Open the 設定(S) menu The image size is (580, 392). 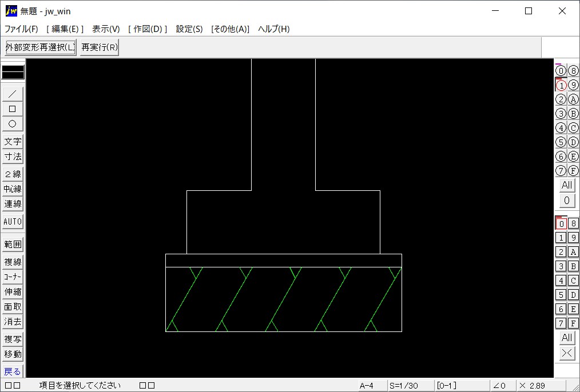point(189,29)
